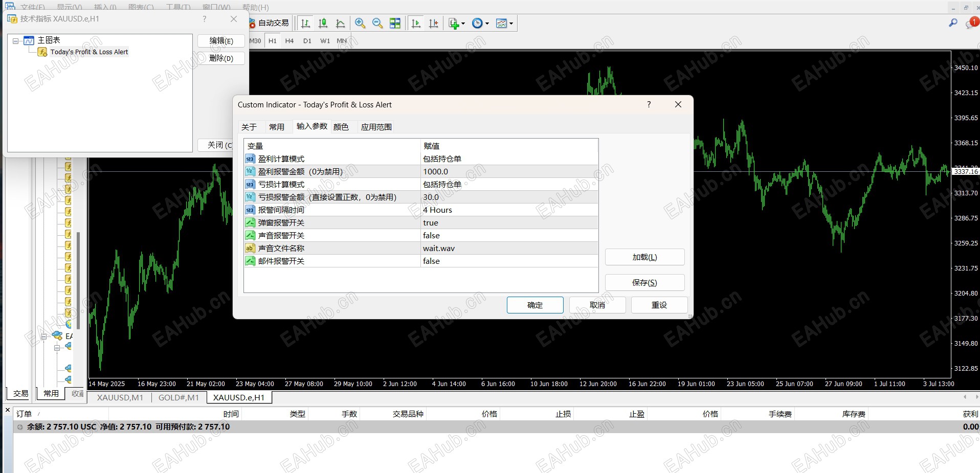Toggle 邮件报警开关 value false
The width and height of the screenshot is (980, 473).
(x=509, y=261)
